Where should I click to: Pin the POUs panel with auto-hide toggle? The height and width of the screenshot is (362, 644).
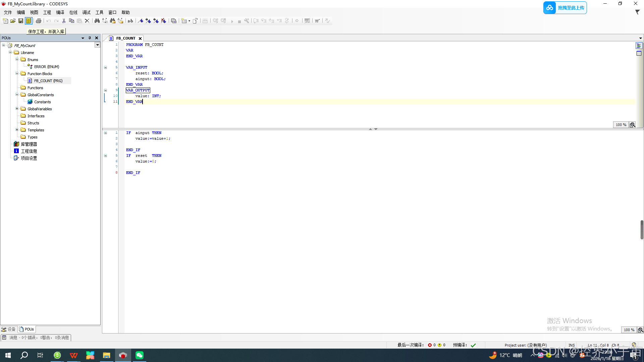pyautogui.click(x=90, y=38)
